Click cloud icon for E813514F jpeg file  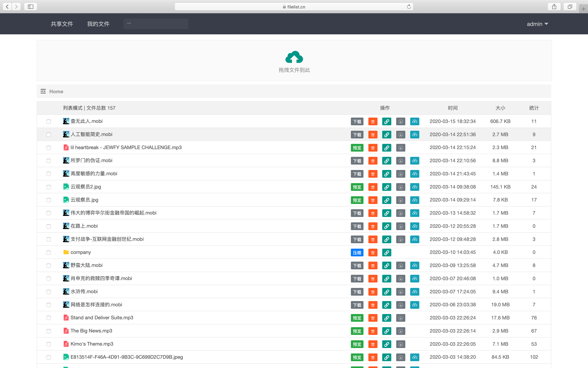pos(415,357)
